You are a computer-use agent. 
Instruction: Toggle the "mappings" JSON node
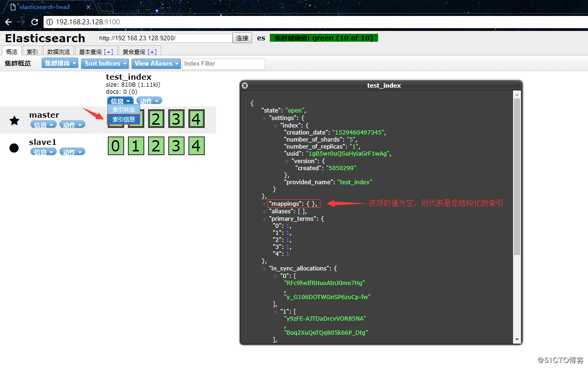(265, 204)
